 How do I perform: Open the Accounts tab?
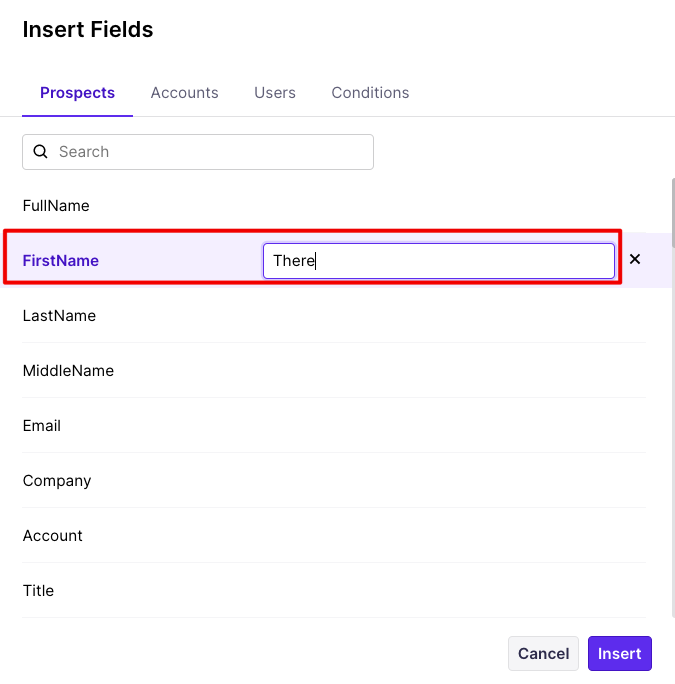pos(184,93)
